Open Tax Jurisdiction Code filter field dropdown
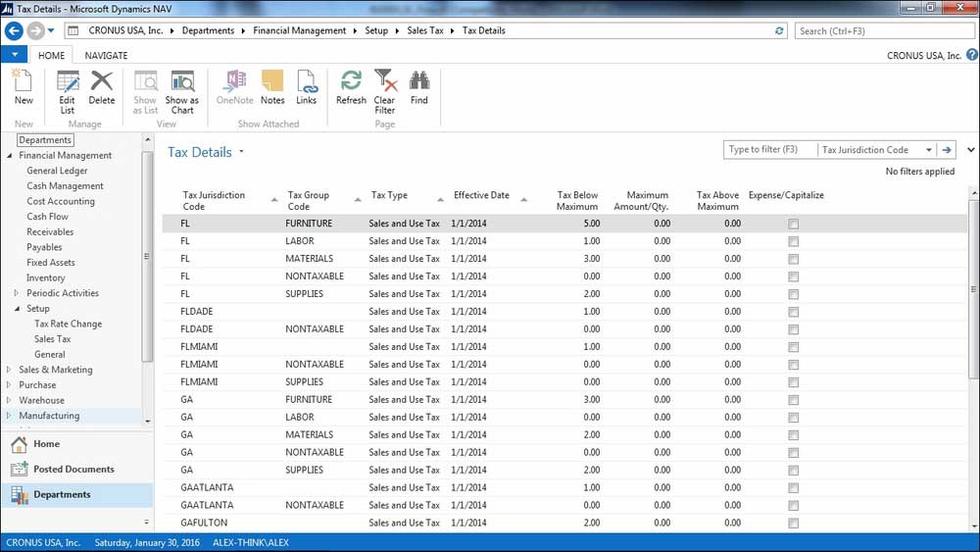980x552 pixels. click(929, 150)
